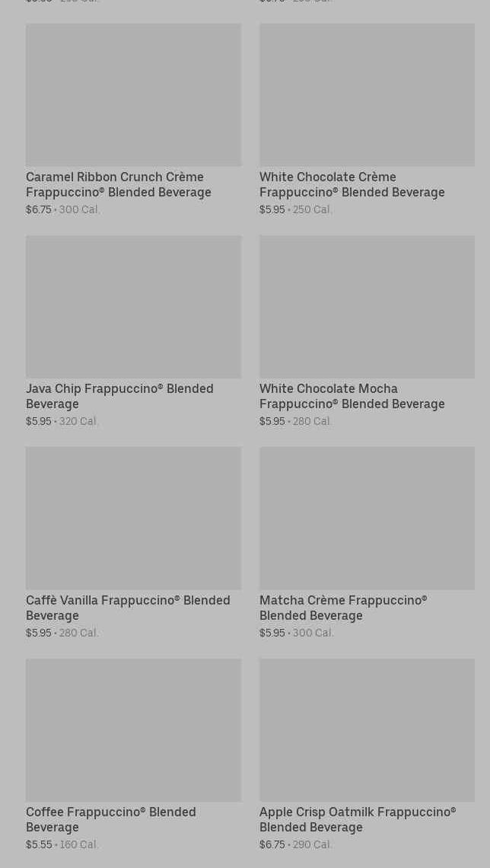Select Java Chip Frappuccino Blended Beverage title
The width and height of the screenshot is (490, 868).
(x=119, y=396)
